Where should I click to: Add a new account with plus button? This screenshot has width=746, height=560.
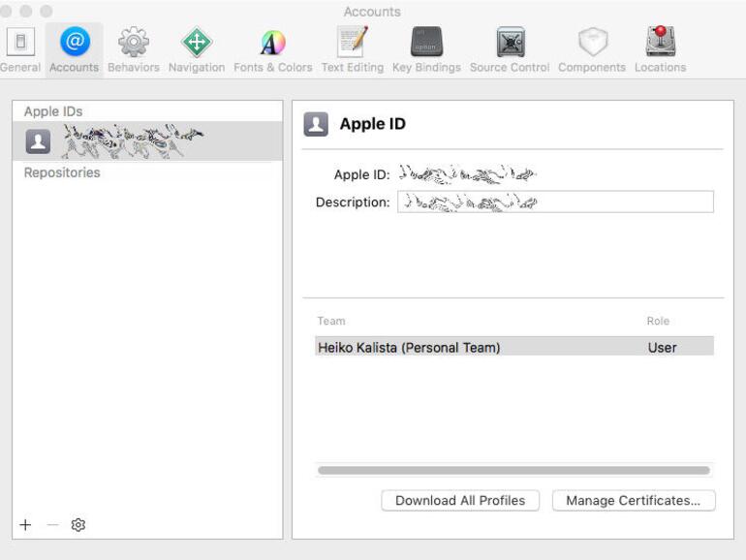point(26,525)
